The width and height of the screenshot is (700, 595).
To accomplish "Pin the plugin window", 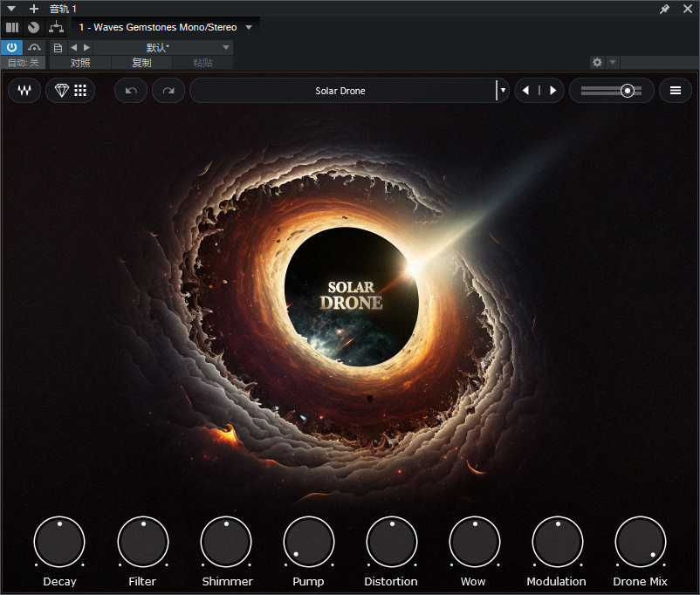I will pos(665,9).
